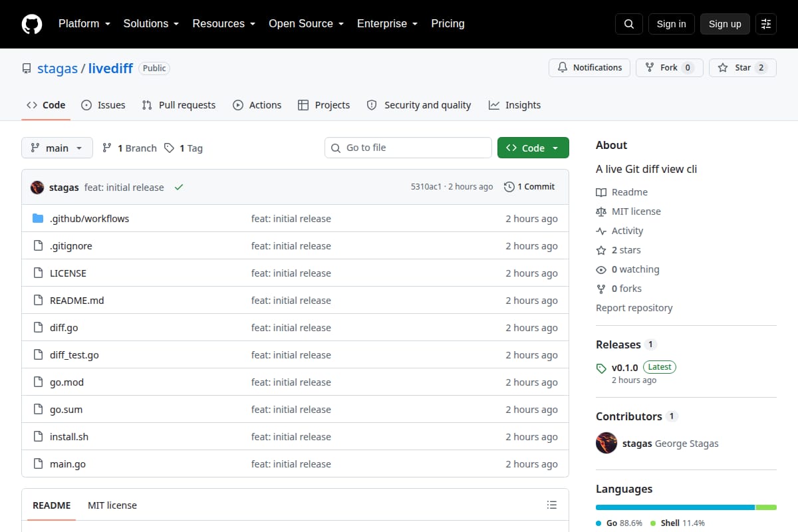Click the file icon beside diff.go

[x=38, y=328]
